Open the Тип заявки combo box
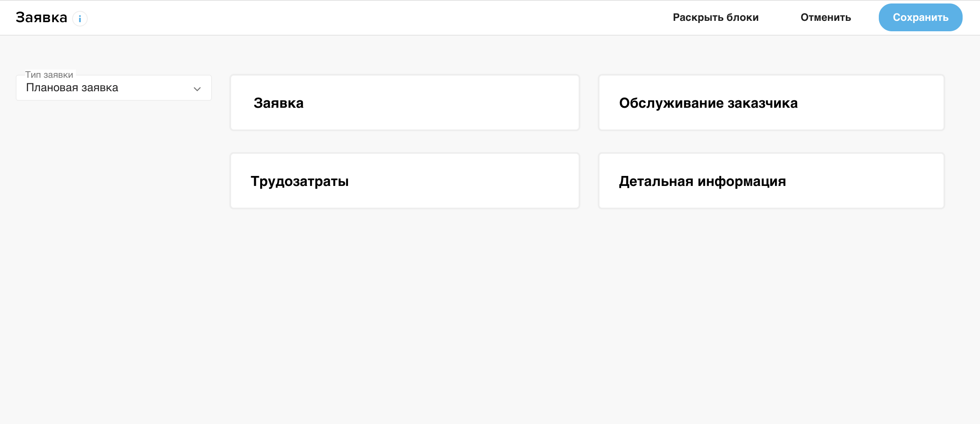The height and width of the screenshot is (424, 980). 114,88
